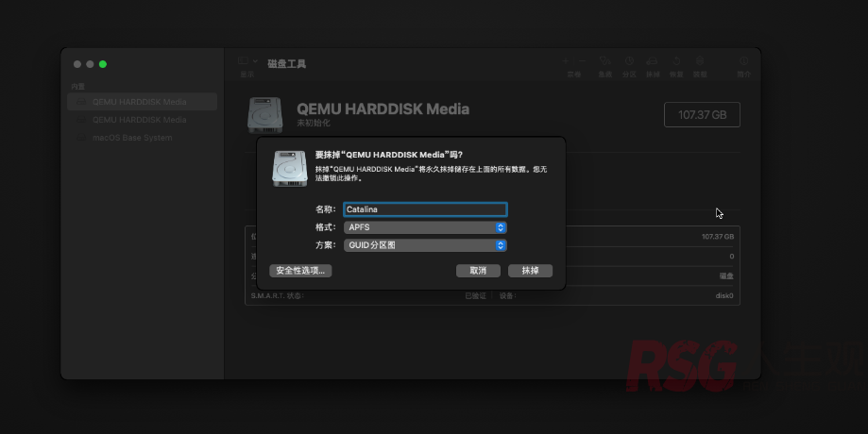The image size is (868, 434).
Task: Select first QEMU HARDDISK Media in sidebar
Action: pyautogui.click(x=143, y=102)
